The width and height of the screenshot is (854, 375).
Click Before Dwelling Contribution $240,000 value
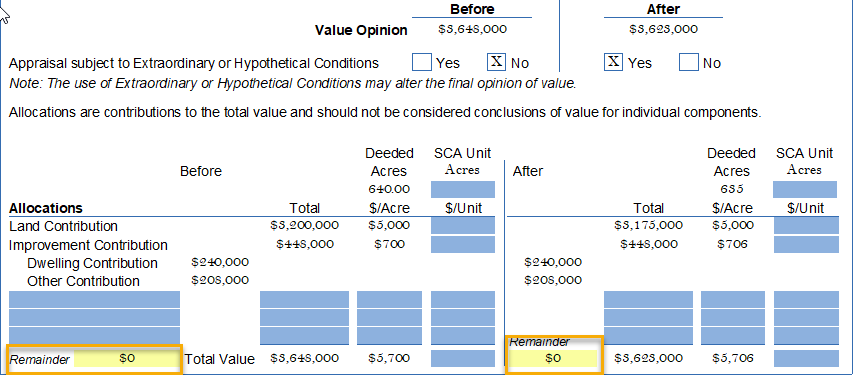(x=220, y=262)
